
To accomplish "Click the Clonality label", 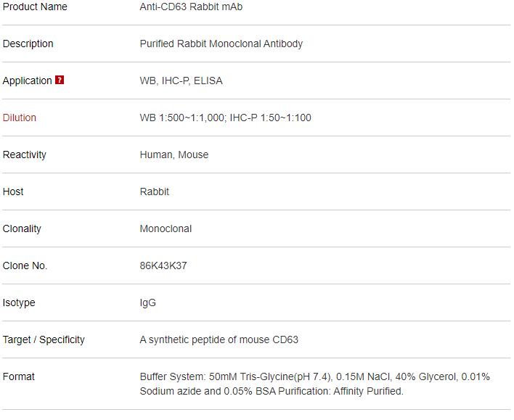I will pos(22,228).
